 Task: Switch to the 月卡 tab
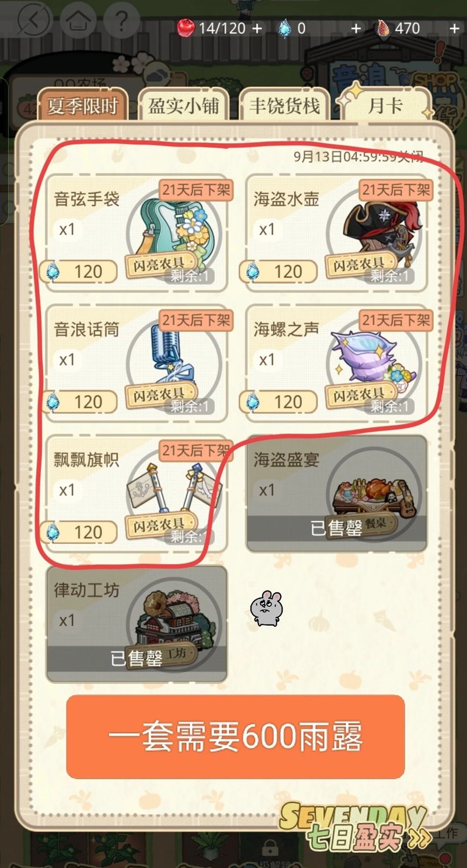[x=386, y=105]
